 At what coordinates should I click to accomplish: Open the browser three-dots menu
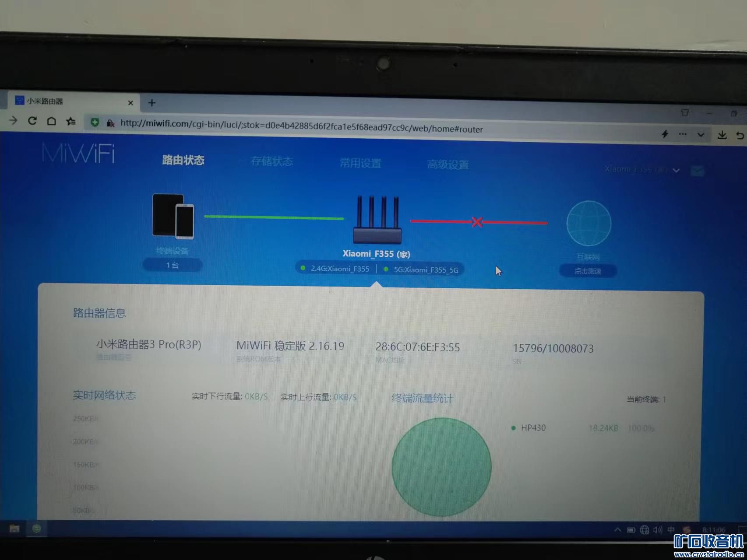pyautogui.click(x=683, y=134)
